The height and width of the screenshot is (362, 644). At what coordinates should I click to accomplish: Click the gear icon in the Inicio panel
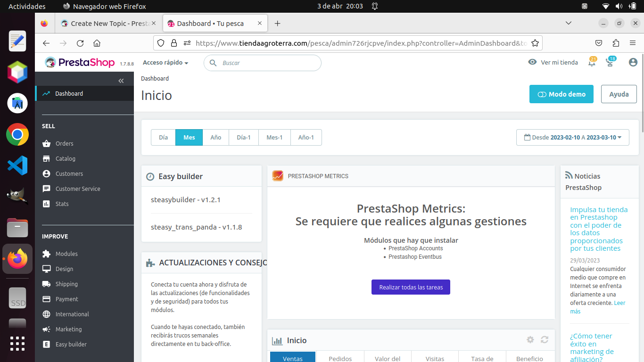530,340
